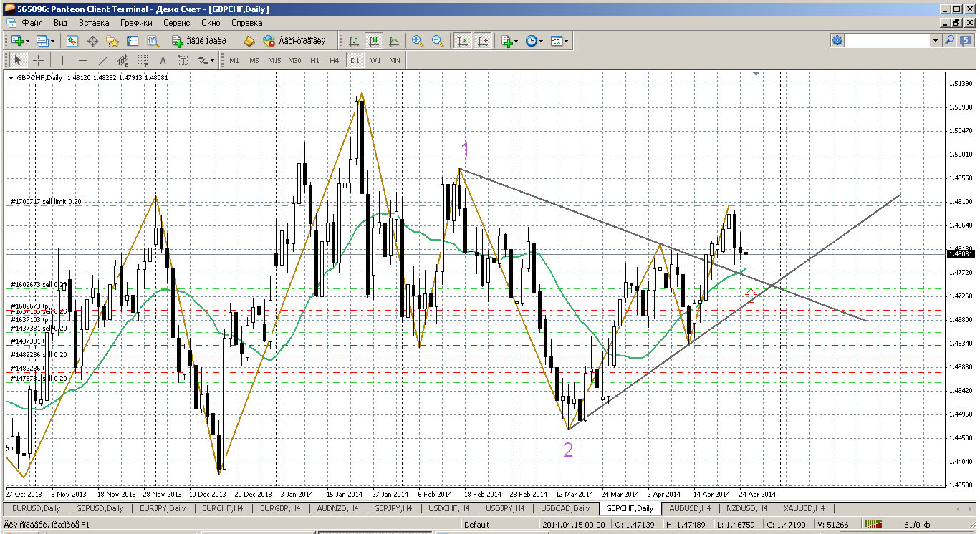Select the Crosshair tool
This screenshot has height=534, width=980.
coord(38,61)
